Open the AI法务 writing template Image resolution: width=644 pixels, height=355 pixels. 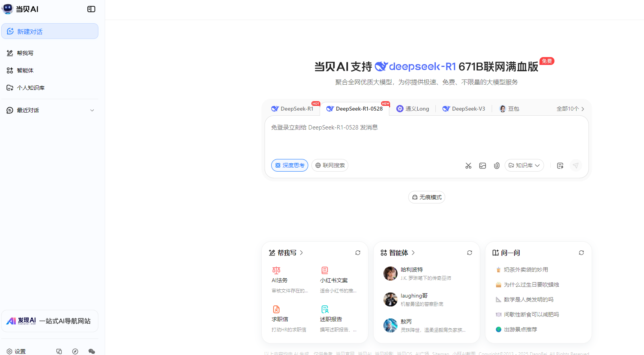[x=290, y=280]
